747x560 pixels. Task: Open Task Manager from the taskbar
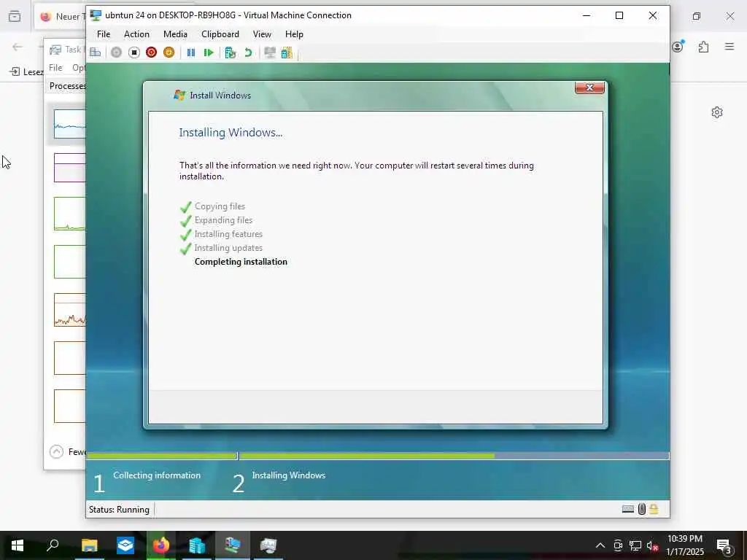(268, 545)
